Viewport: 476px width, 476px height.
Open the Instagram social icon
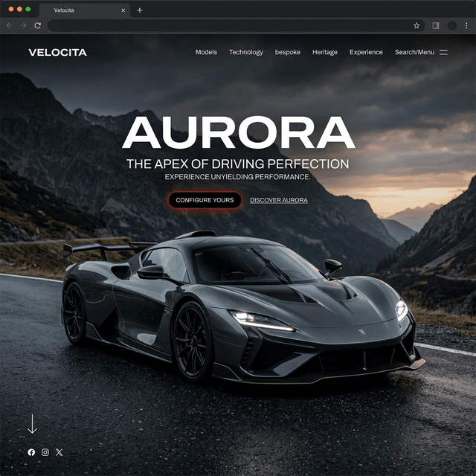coord(45,452)
